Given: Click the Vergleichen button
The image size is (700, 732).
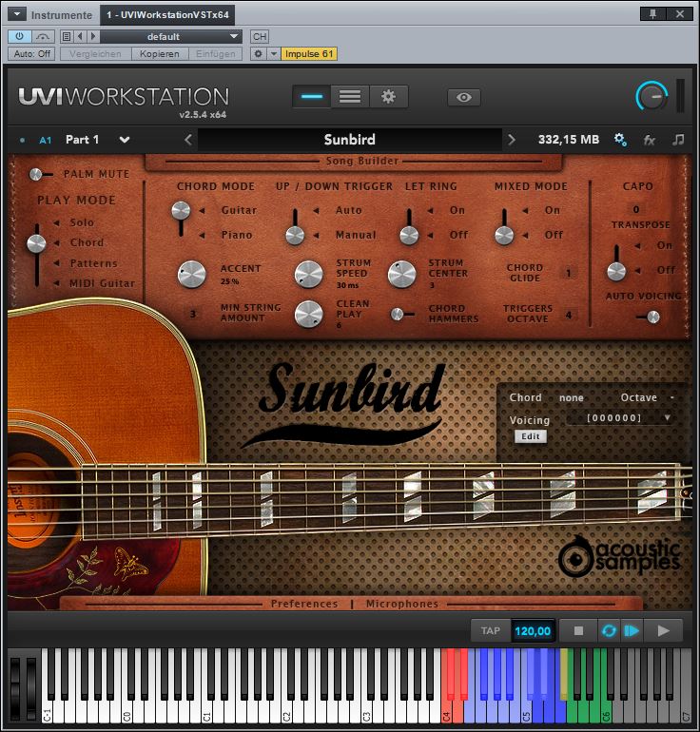Looking at the screenshot, I should click(x=95, y=53).
